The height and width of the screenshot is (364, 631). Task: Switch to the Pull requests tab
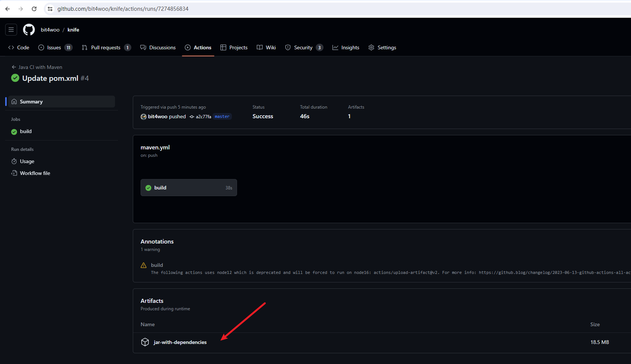pos(106,47)
